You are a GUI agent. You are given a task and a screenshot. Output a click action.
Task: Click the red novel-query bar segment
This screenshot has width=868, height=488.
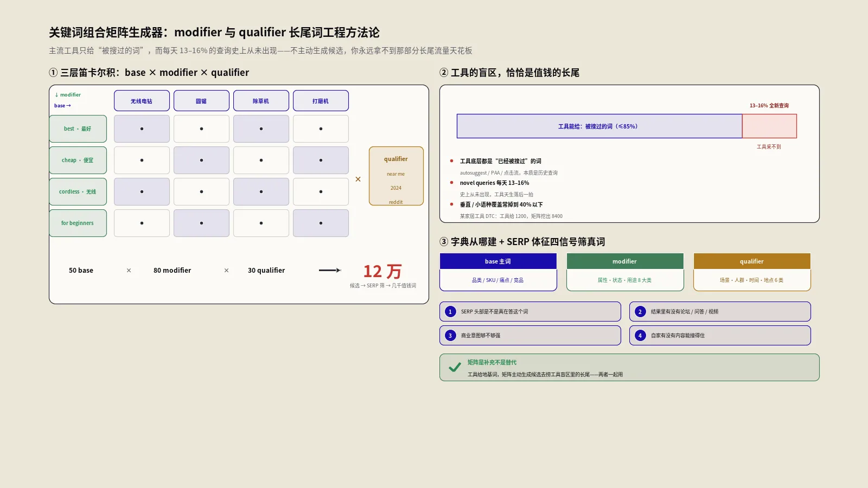pos(769,126)
